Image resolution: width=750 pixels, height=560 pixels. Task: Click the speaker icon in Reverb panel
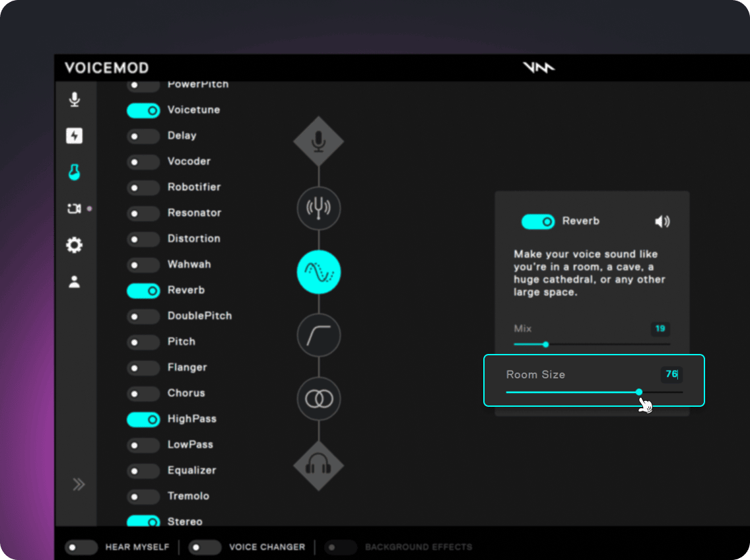pos(662,221)
